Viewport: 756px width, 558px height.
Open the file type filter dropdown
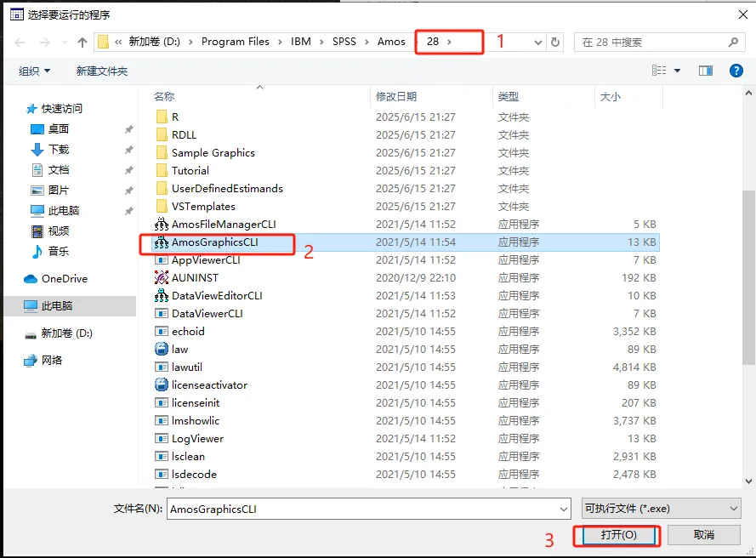(x=661, y=509)
